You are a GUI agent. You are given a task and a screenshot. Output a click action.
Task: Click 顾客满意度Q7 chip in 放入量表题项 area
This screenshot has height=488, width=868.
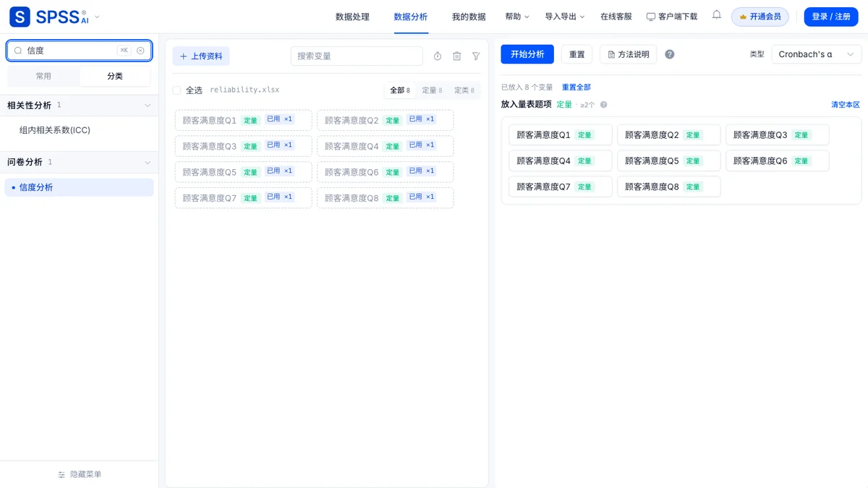561,187
